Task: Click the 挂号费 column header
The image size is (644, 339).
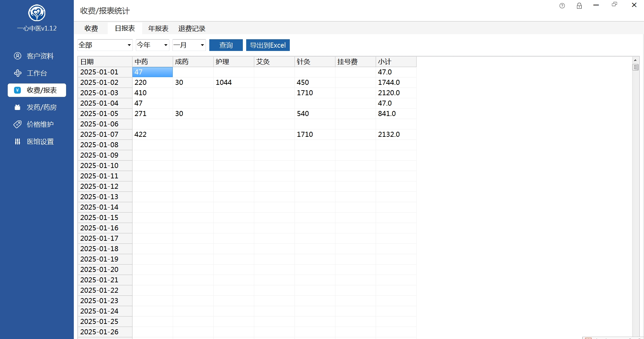Action: (x=356, y=62)
